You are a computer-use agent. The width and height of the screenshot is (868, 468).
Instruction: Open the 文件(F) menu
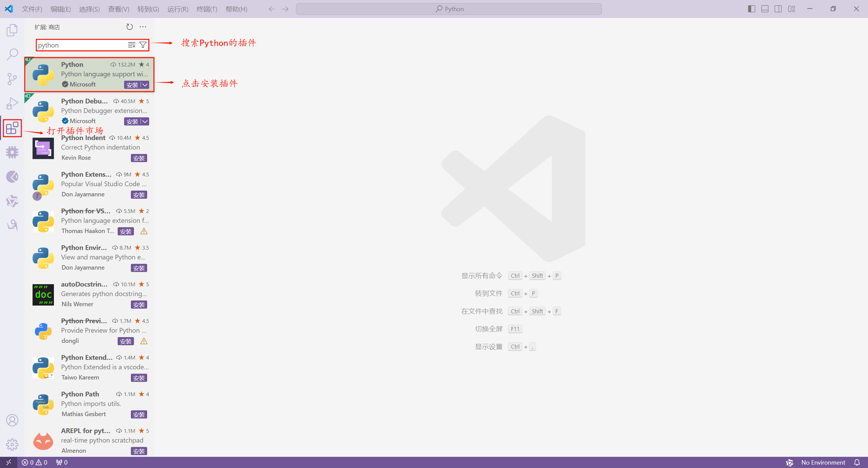click(x=32, y=9)
